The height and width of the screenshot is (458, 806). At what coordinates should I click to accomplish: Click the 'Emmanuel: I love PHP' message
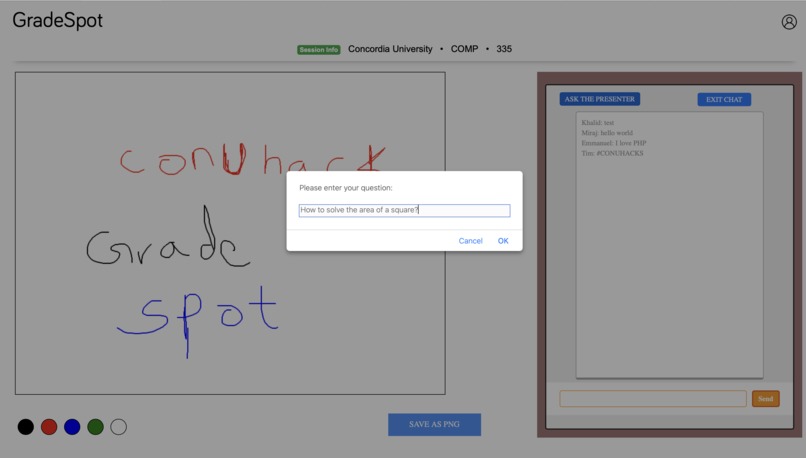[x=614, y=143]
